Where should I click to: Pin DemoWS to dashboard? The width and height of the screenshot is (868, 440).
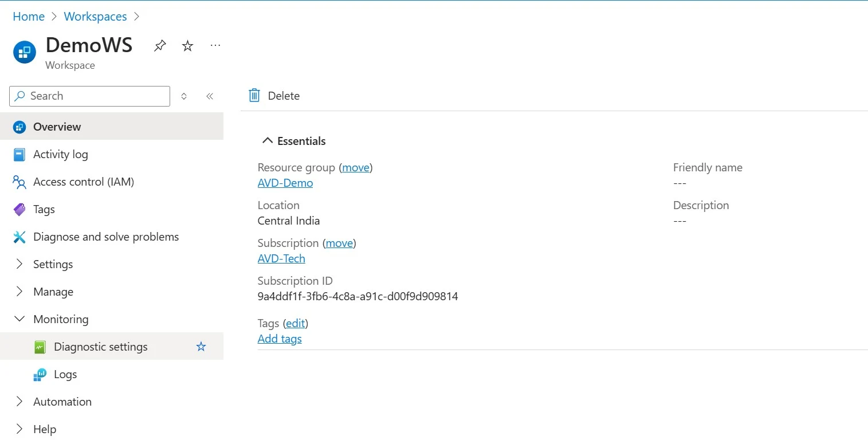click(160, 46)
